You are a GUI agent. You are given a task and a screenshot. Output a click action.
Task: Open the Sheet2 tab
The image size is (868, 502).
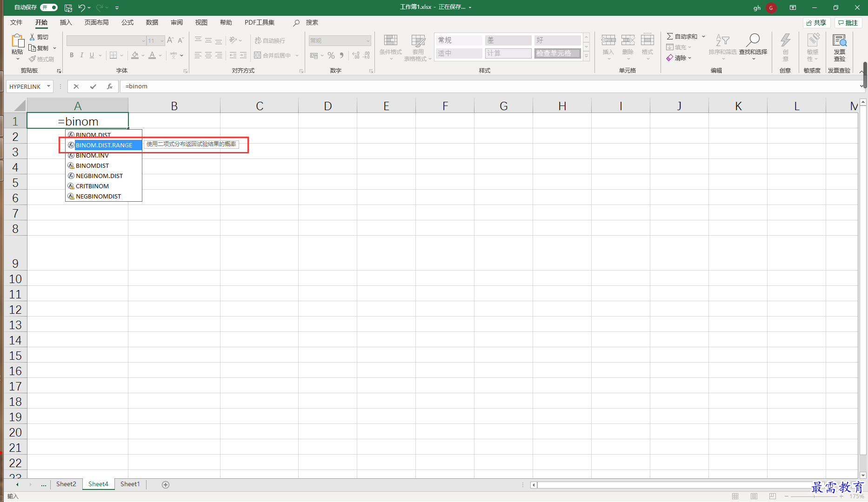tap(66, 484)
